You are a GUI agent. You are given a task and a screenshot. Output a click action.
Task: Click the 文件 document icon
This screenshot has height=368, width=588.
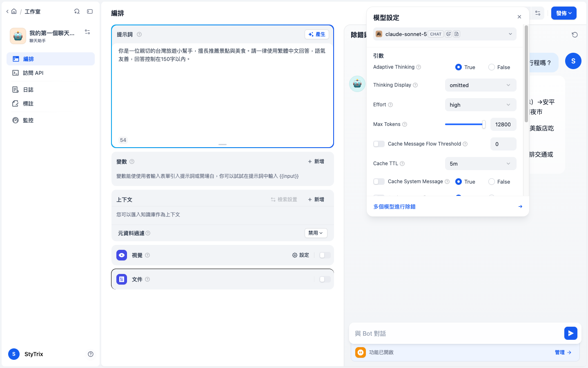point(122,279)
